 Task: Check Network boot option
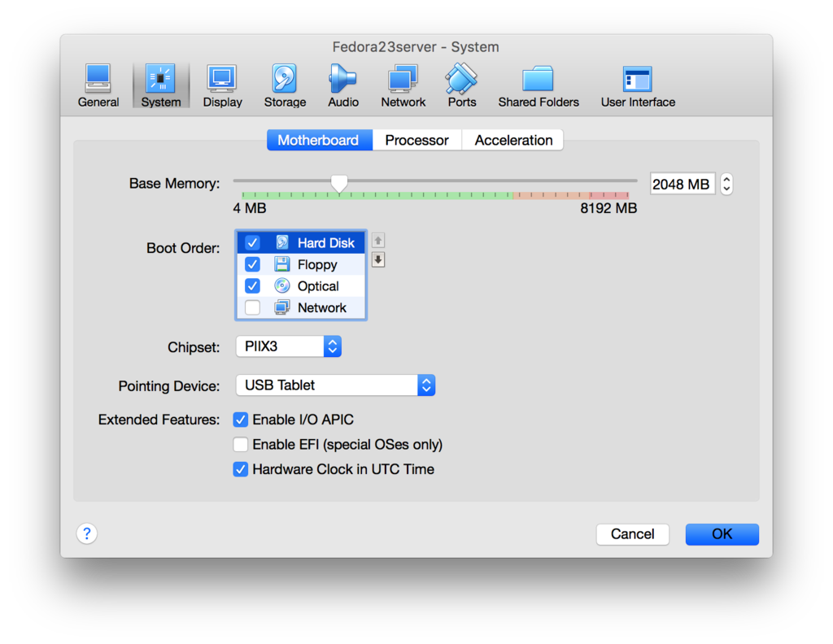[252, 307]
